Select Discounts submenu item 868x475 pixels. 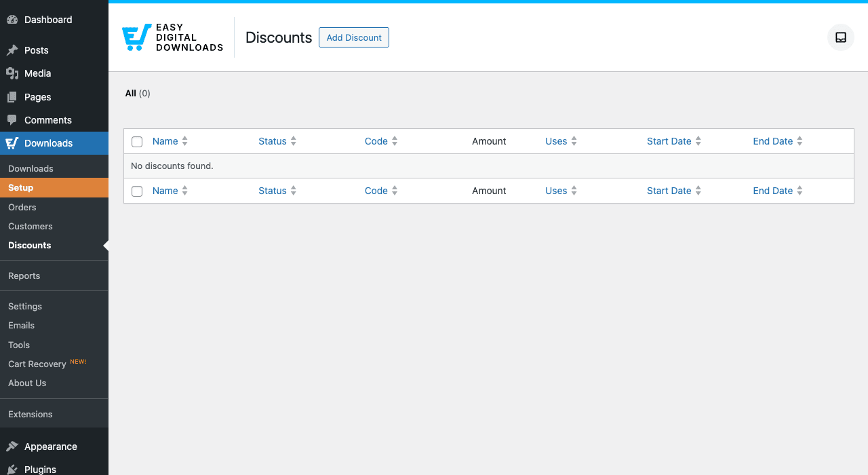coord(54,245)
